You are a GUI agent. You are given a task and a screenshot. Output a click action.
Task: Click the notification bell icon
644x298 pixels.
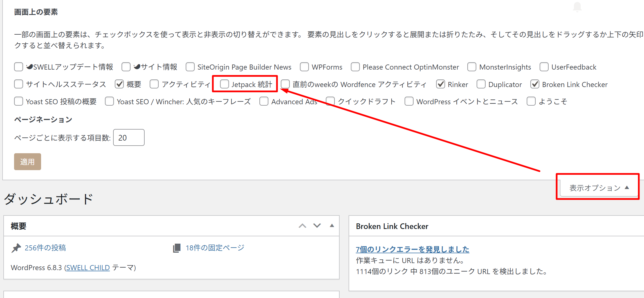click(577, 7)
